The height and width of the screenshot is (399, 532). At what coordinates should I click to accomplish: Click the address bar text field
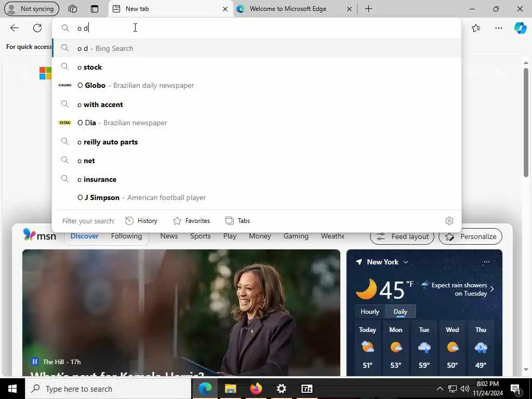(x=257, y=28)
